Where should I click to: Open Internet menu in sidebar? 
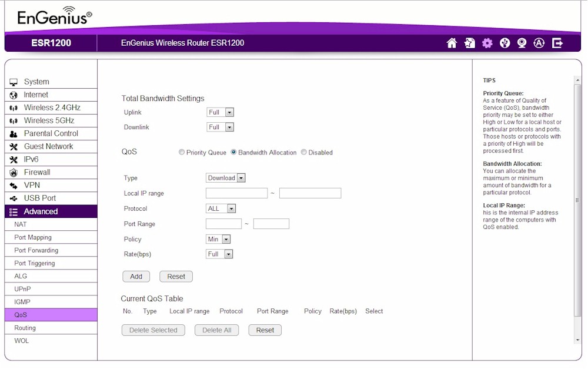[51, 95]
